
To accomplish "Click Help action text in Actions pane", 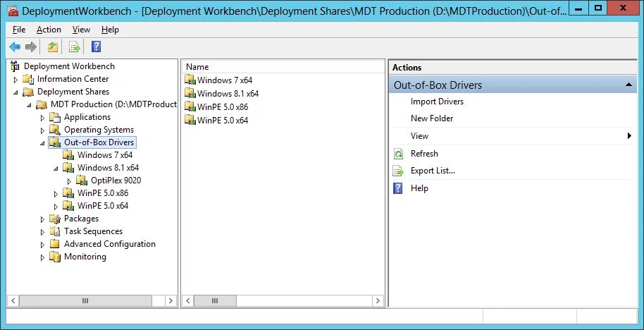I will 419,188.
